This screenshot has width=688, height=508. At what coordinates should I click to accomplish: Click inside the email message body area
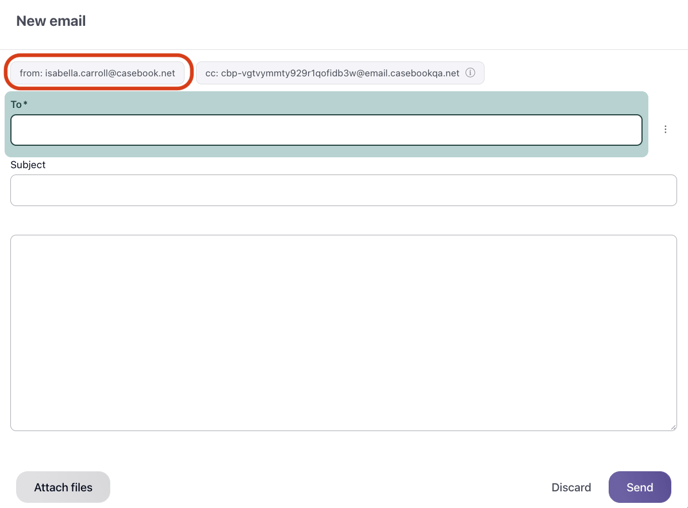pos(343,332)
